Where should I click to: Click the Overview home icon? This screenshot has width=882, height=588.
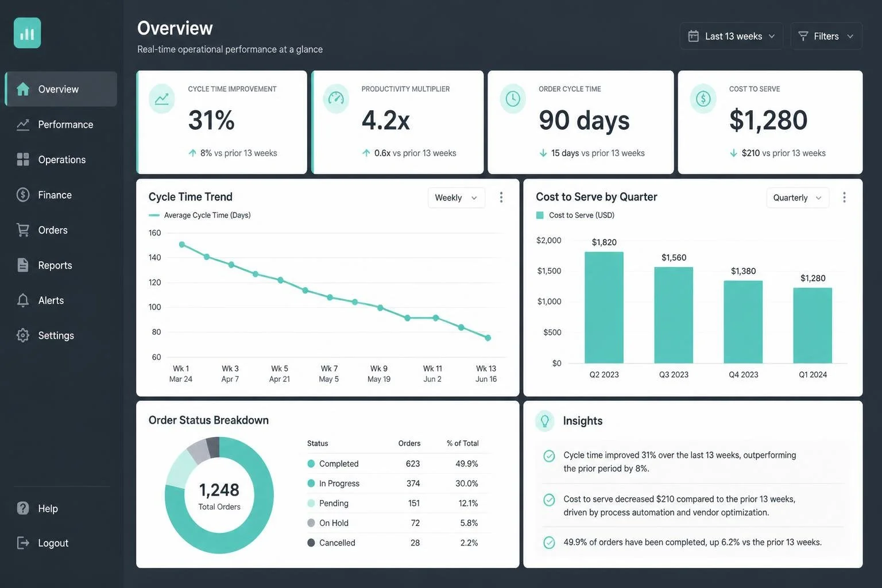[x=23, y=89]
